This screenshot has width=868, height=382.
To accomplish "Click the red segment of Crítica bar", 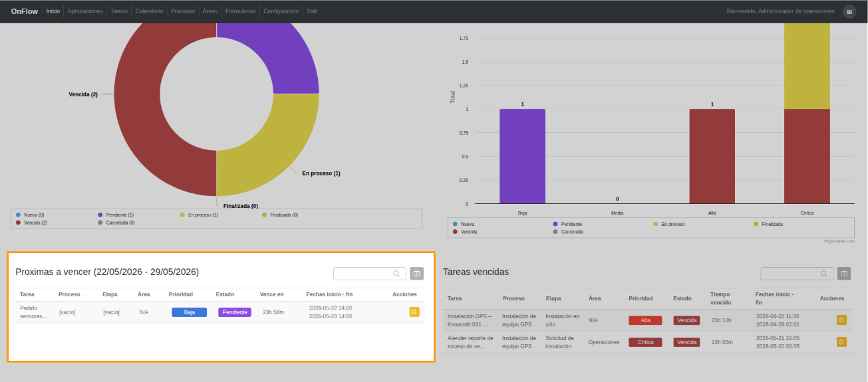I will (807, 156).
